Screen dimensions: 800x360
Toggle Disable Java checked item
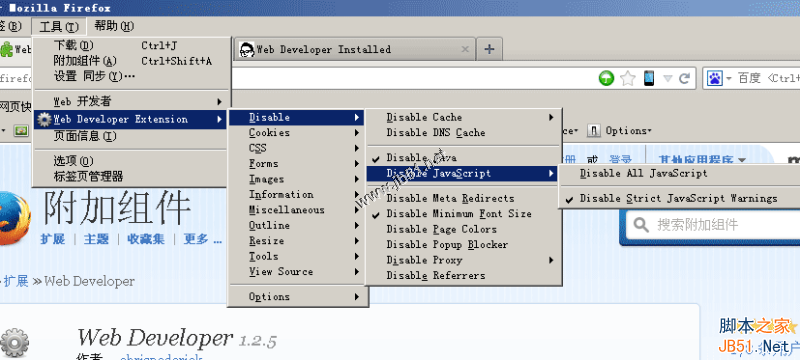[464, 158]
